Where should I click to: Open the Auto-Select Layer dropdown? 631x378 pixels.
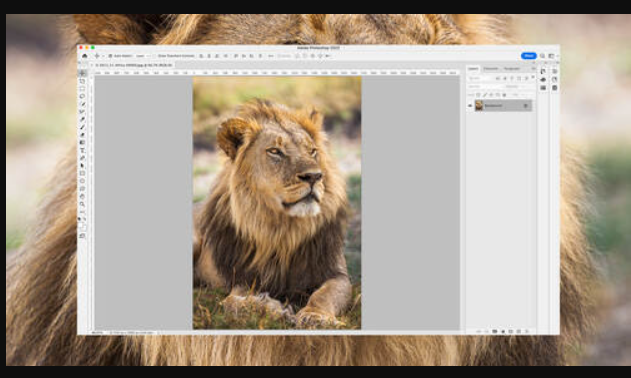pos(142,56)
